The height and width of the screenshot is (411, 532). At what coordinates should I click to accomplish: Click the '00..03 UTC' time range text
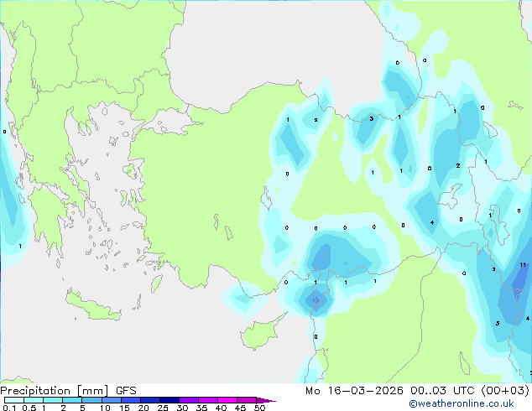tap(442, 391)
